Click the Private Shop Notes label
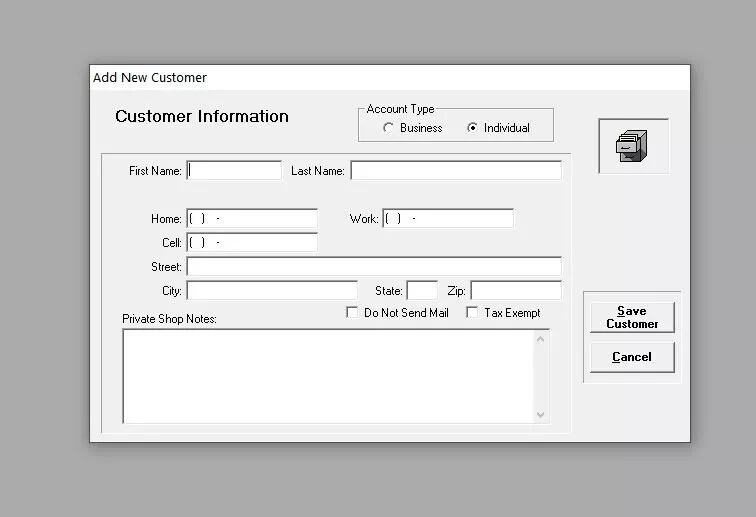 [x=169, y=319]
